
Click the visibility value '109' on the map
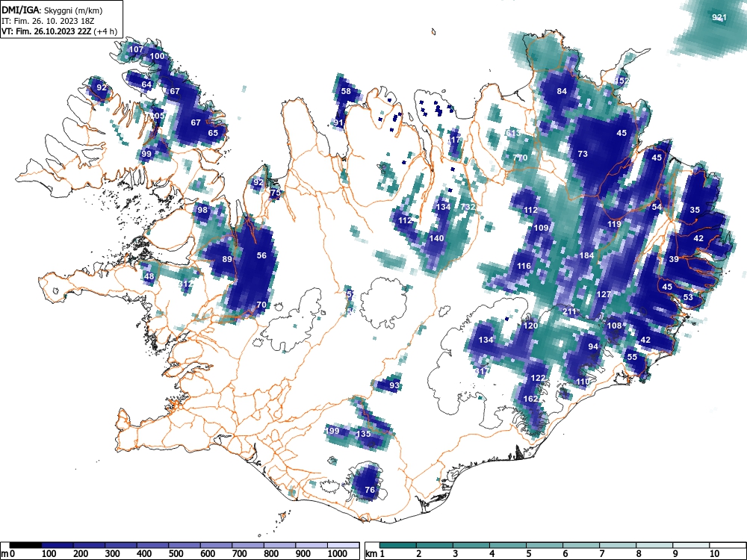click(541, 228)
